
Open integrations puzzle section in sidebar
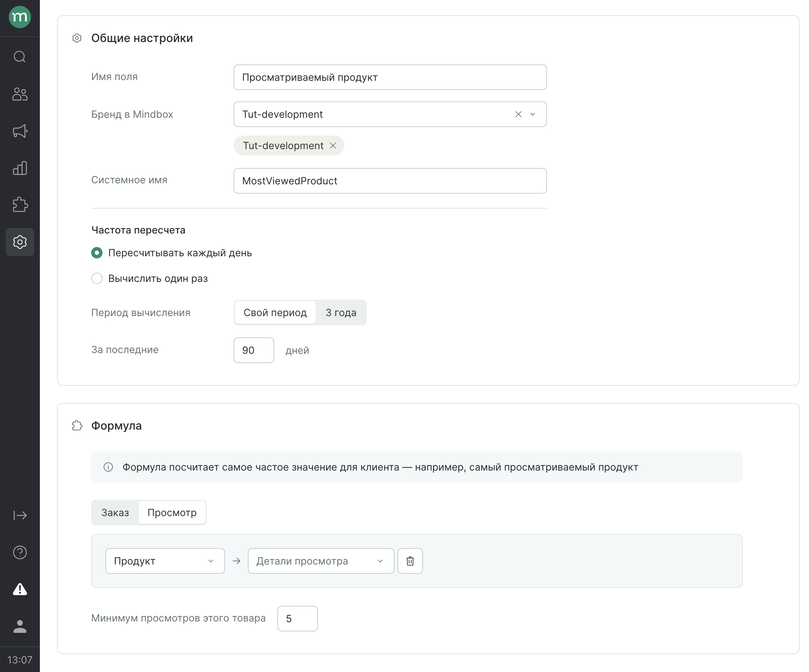[20, 205]
